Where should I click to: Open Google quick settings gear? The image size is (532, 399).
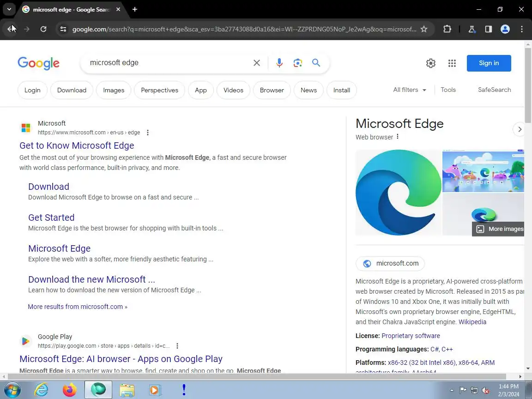pyautogui.click(x=430, y=63)
